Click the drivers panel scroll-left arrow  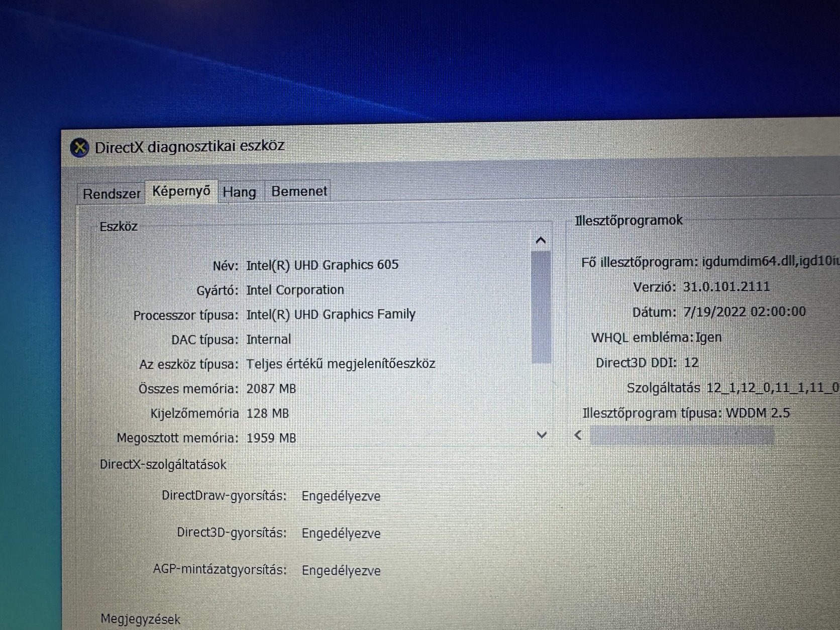tap(578, 435)
